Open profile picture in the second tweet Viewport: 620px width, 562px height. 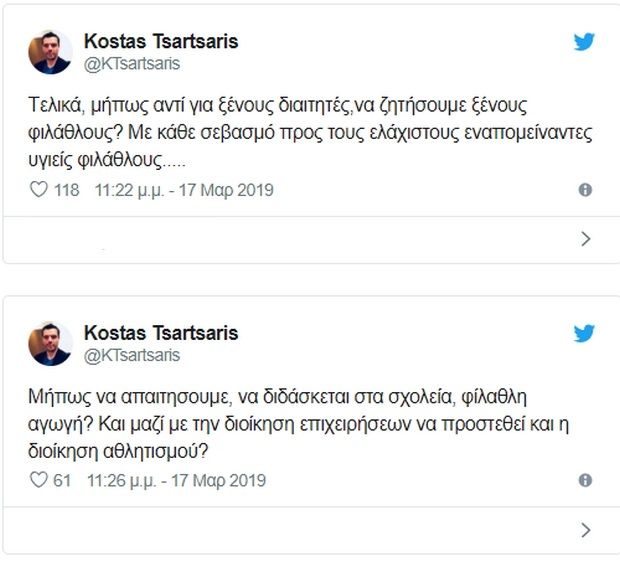point(50,342)
